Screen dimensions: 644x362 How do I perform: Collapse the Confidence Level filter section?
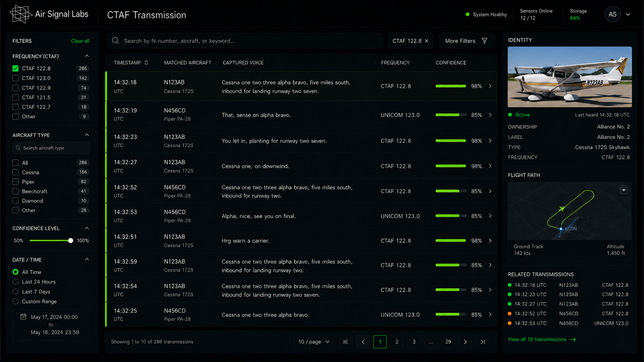point(87,228)
